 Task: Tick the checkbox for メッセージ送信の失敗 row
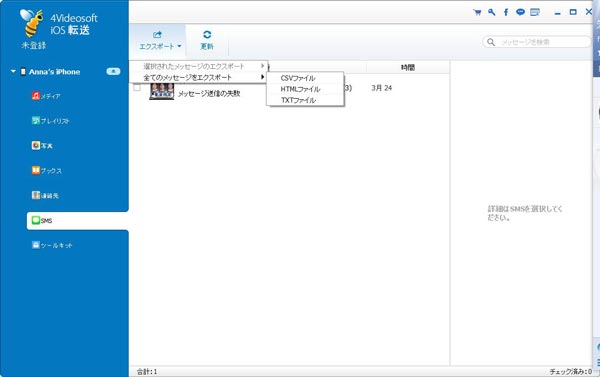[x=137, y=88]
